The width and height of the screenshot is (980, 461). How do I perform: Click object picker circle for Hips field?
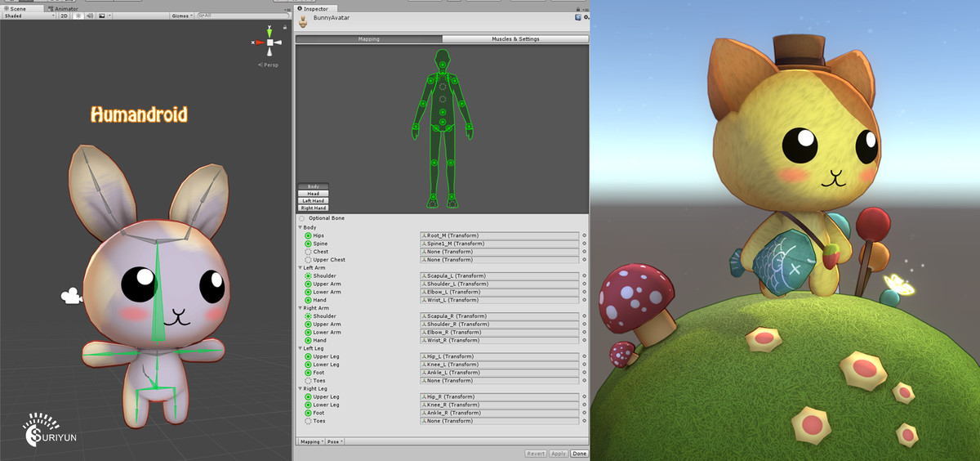pos(584,235)
